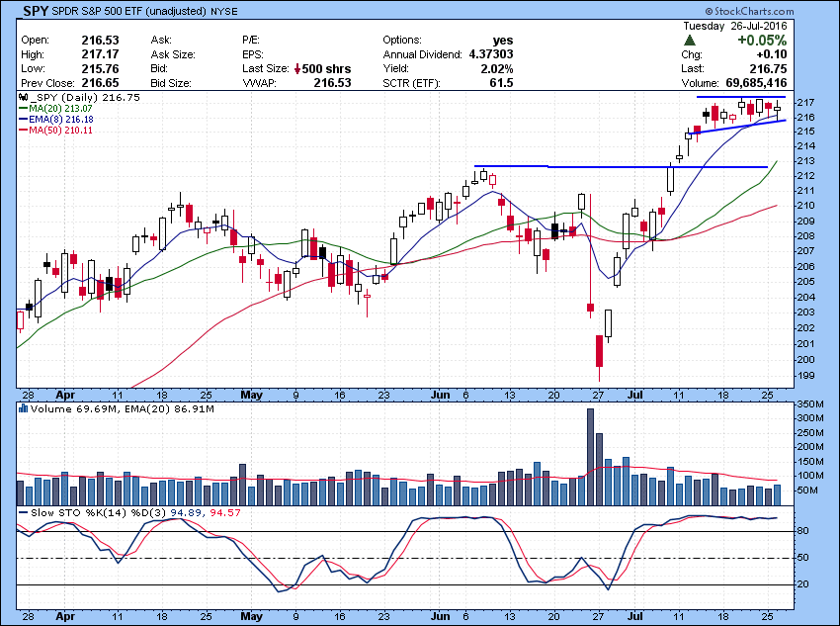This screenshot has height=626, width=840.
Task: Click the 'Slow STO %K(14) %D(3)' indicator label
Action: pyautogui.click(x=99, y=513)
